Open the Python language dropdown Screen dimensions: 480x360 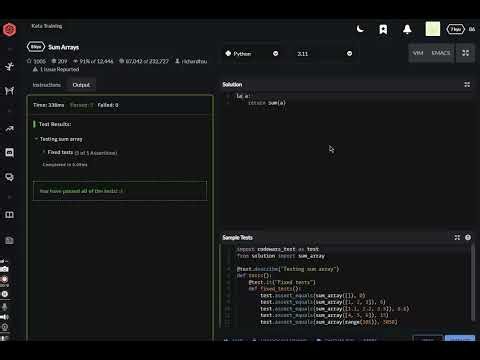click(x=252, y=53)
